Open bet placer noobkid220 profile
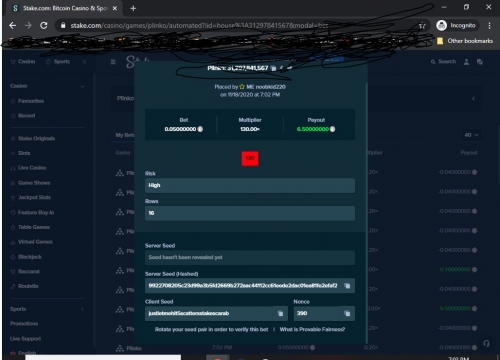The height and width of the screenshot is (360, 500). 270,87
